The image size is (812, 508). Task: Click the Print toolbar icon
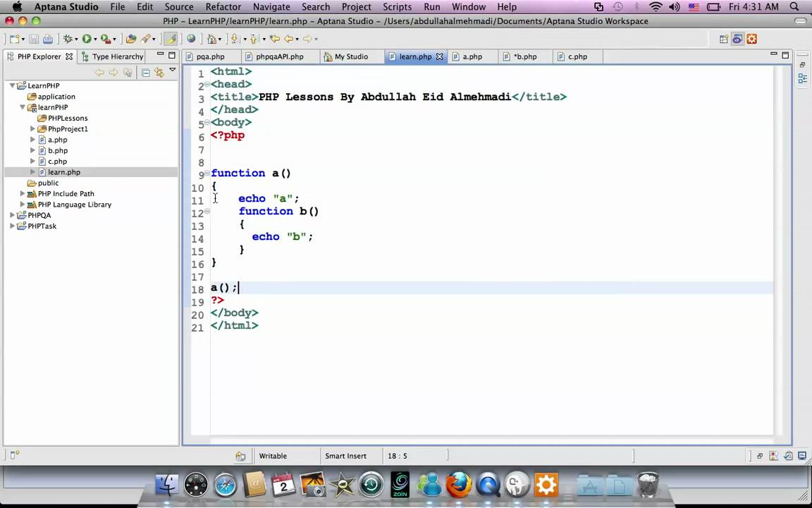pyautogui.click(x=47, y=39)
